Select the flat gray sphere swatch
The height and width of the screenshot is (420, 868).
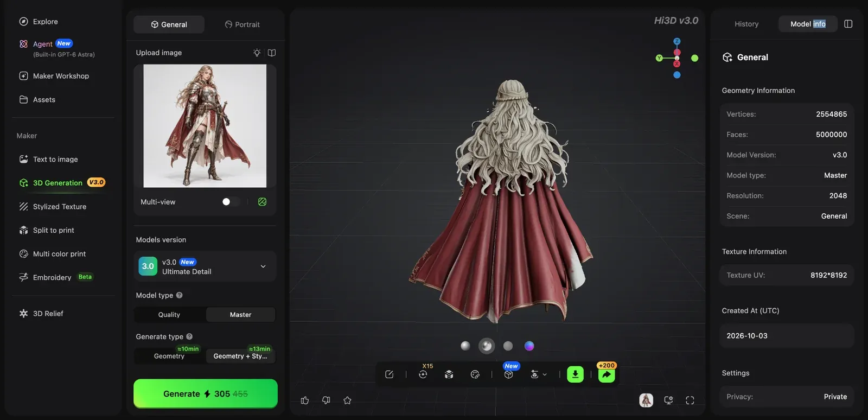508,346
